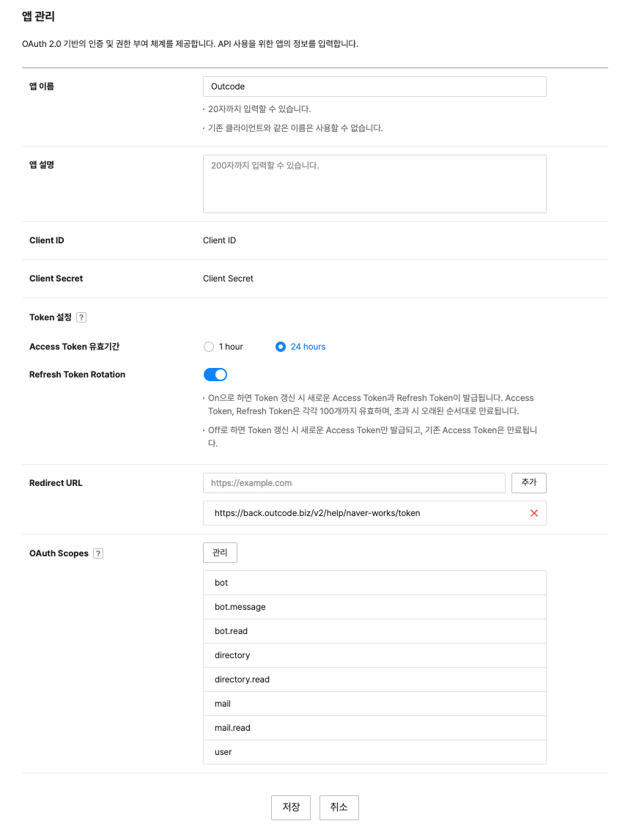Select the 1 hour token validity option

(x=209, y=347)
